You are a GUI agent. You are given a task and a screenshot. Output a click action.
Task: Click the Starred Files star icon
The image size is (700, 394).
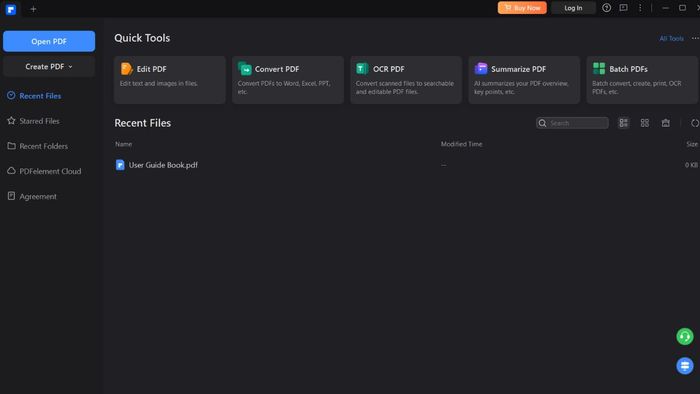click(x=11, y=120)
